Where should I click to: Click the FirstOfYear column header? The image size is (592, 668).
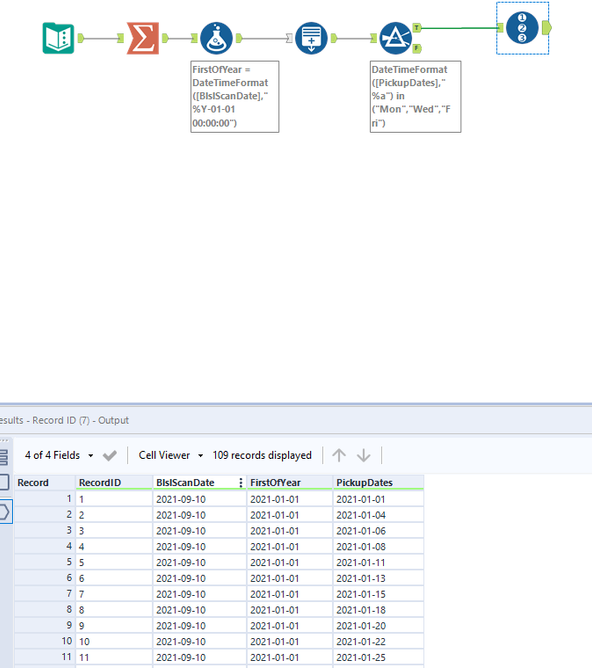tap(290, 483)
